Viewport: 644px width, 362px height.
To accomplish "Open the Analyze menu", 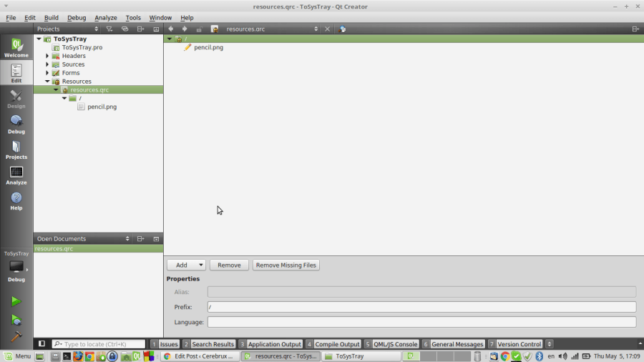I will coord(106,18).
